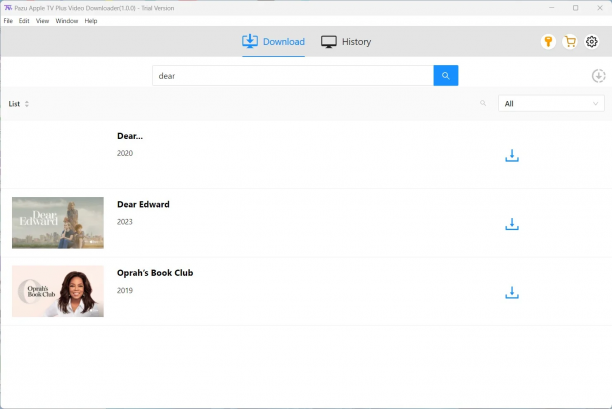
Task: Download the Dear Edward title
Action: click(x=512, y=224)
